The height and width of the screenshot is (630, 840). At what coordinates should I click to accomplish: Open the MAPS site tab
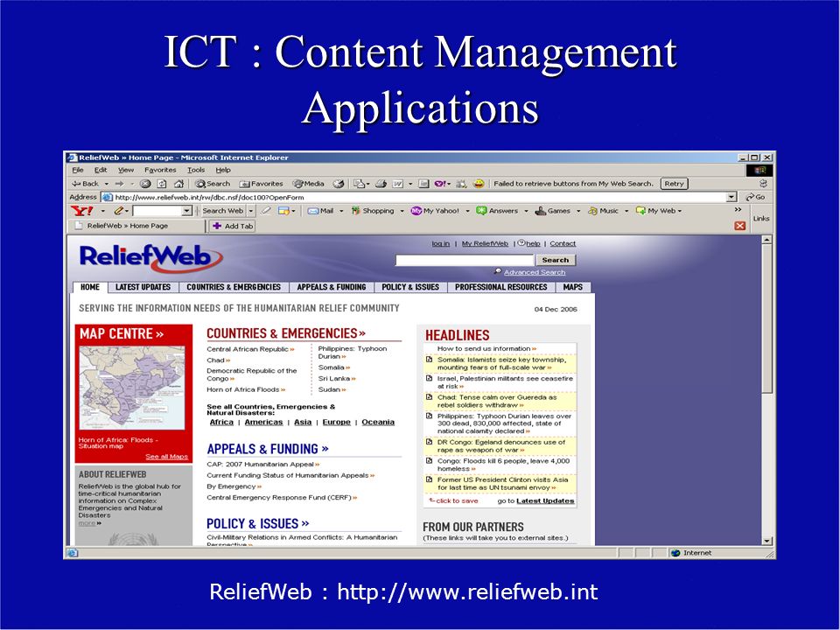tap(572, 287)
